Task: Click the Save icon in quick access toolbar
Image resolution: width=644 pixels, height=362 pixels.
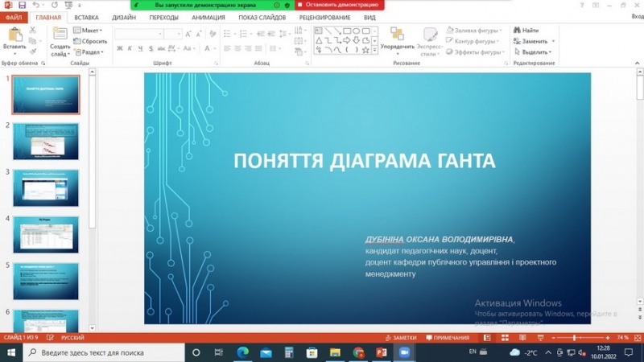Action: coord(22,5)
